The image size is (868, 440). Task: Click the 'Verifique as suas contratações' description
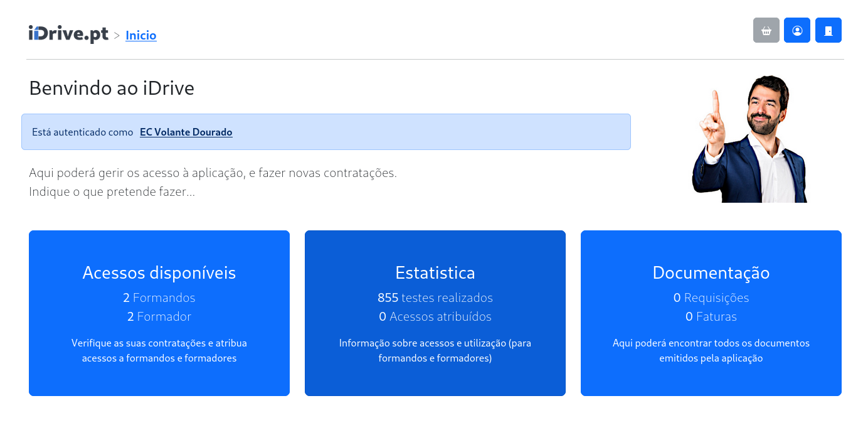(x=159, y=351)
